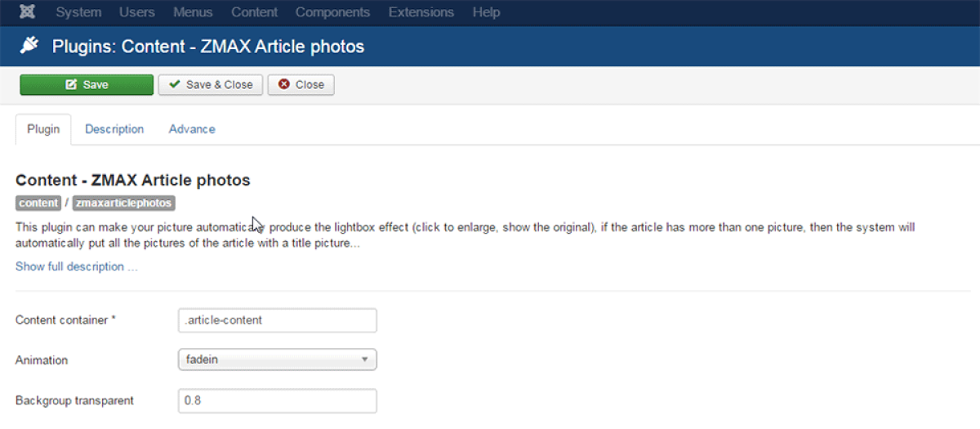This screenshot has width=980, height=429.
Task: Open the Components menu
Action: tap(332, 12)
